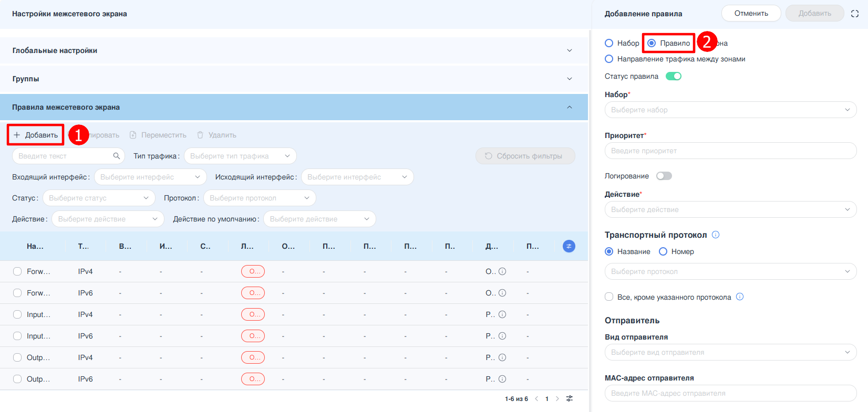868x412 pixels.
Task: Click info icon in first Forward IPv4 row
Action: click(502, 271)
